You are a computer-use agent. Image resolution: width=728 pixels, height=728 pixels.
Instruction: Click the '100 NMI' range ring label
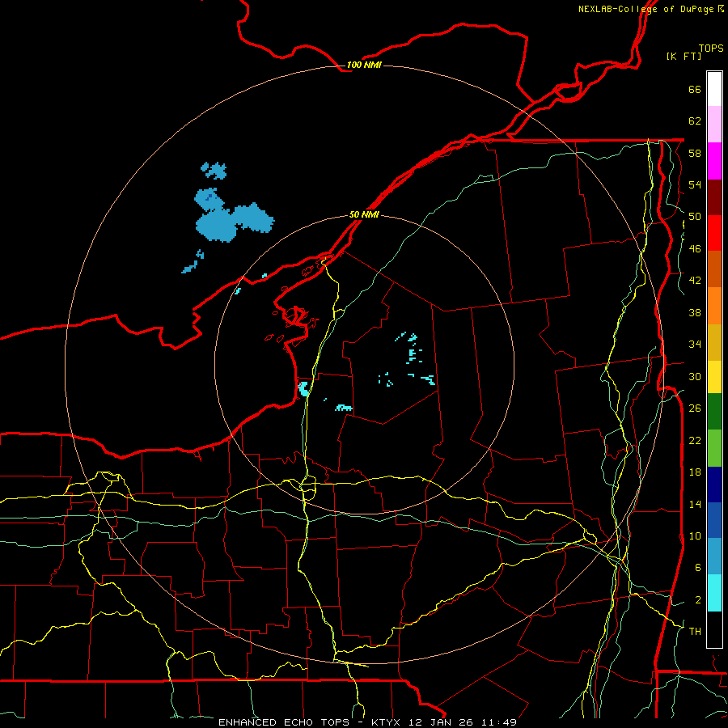(x=364, y=65)
